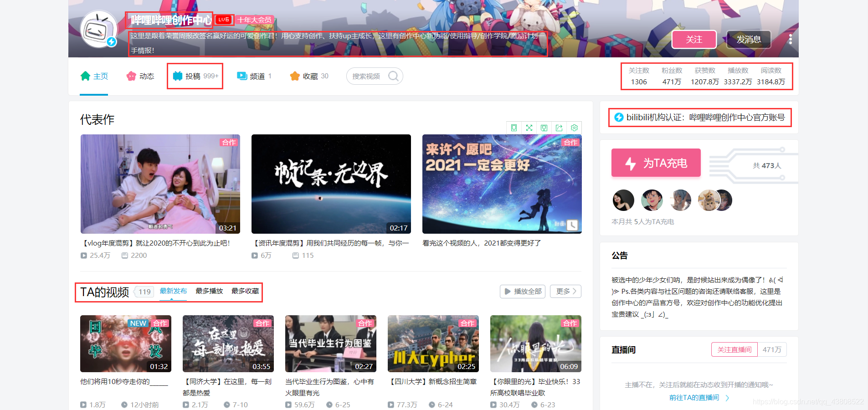This screenshot has width=868, height=410.
Task: Open the 主页 home tab
Action: [x=94, y=76]
